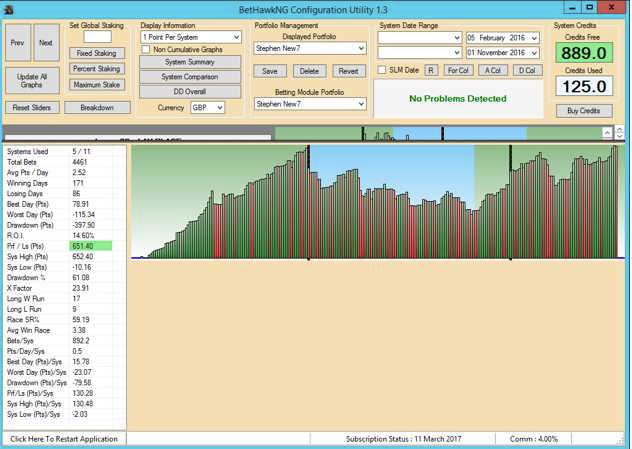Open the 01 November 2016 date picker
This screenshot has height=449, width=632.
[x=503, y=53]
